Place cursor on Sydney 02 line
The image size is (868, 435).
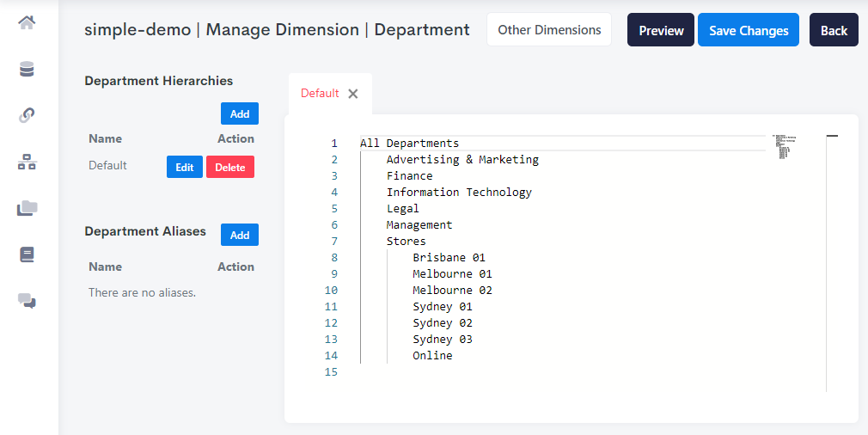[443, 322]
